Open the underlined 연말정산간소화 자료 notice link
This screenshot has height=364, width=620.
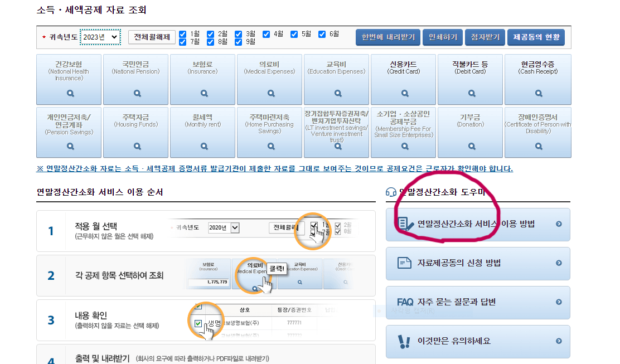[x=274, y=169]
